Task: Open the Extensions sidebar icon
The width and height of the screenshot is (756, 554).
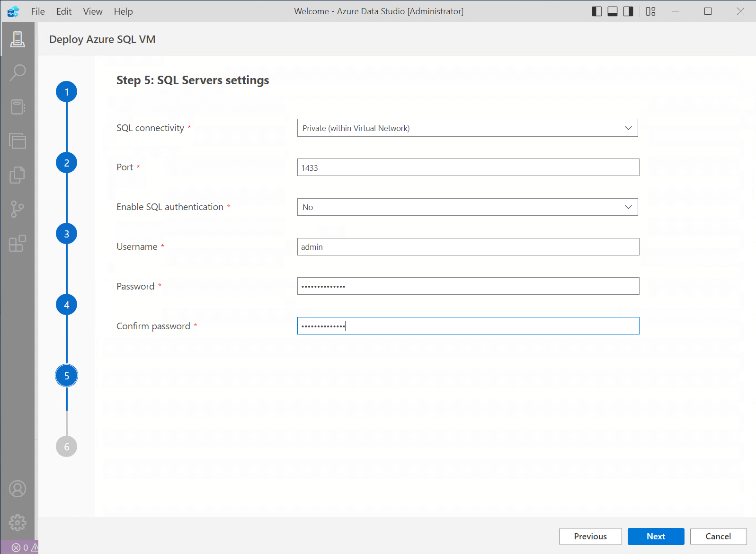Action: [18, 243]
